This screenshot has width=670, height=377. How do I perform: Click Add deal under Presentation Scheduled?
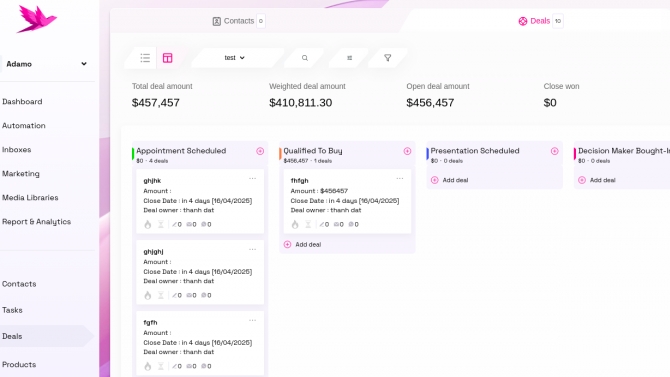(x=450, y=180)
